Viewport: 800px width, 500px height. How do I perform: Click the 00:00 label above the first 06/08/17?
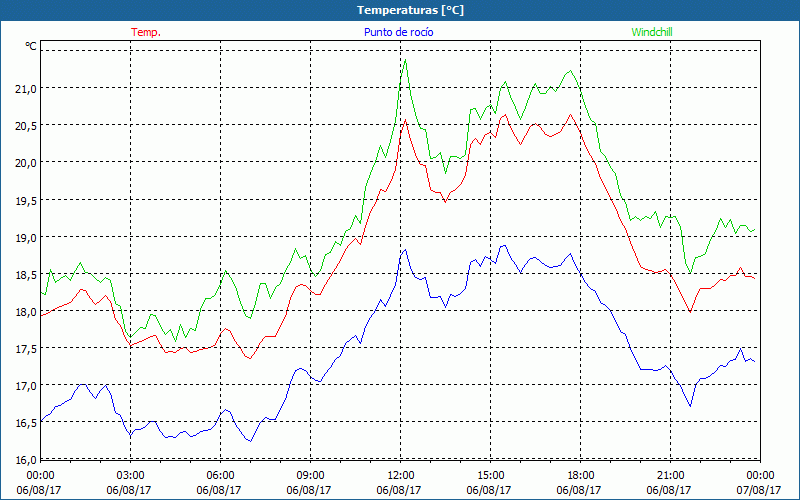click(x=40, y=475)
